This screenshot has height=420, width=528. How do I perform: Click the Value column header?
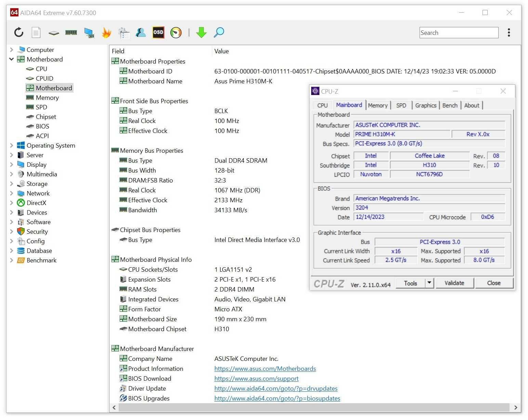point(222,51)
